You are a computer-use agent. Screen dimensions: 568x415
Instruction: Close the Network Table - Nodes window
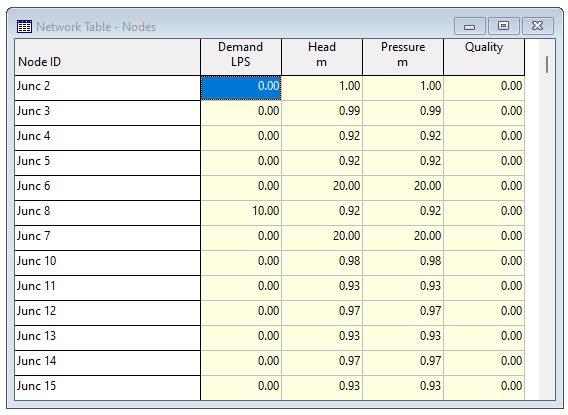(538, 26)
